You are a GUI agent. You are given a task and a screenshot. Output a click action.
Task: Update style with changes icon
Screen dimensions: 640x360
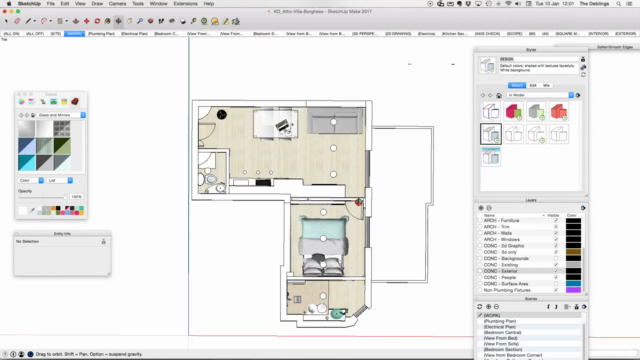[x=583, y=75]
